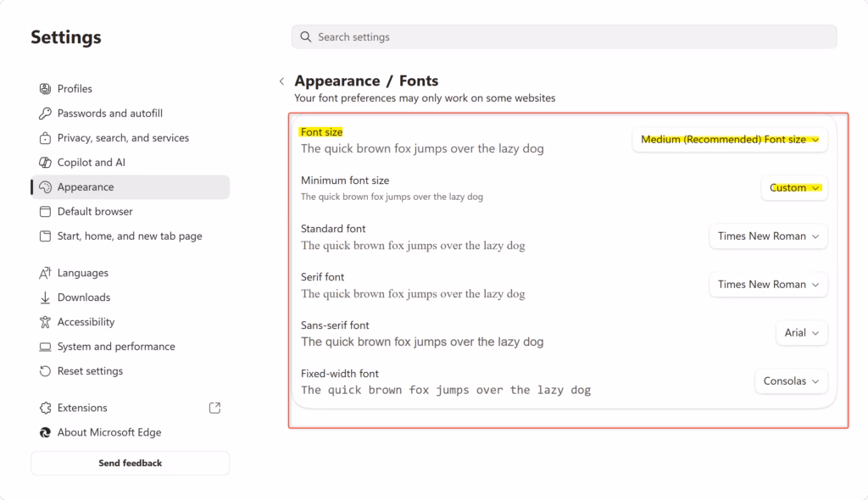Open Extensions link
The image size is (868, 500).
pyautogui.click(x=130, y=408)
